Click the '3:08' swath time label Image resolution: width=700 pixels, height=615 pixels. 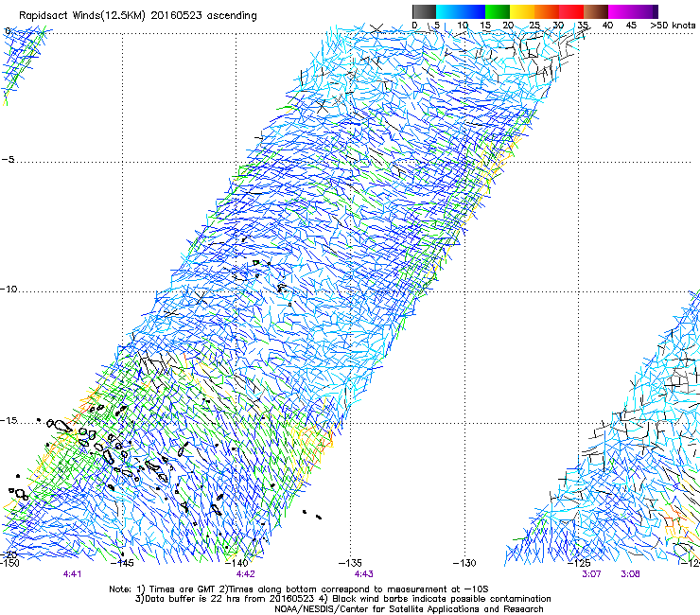click(x=630, y=574)
